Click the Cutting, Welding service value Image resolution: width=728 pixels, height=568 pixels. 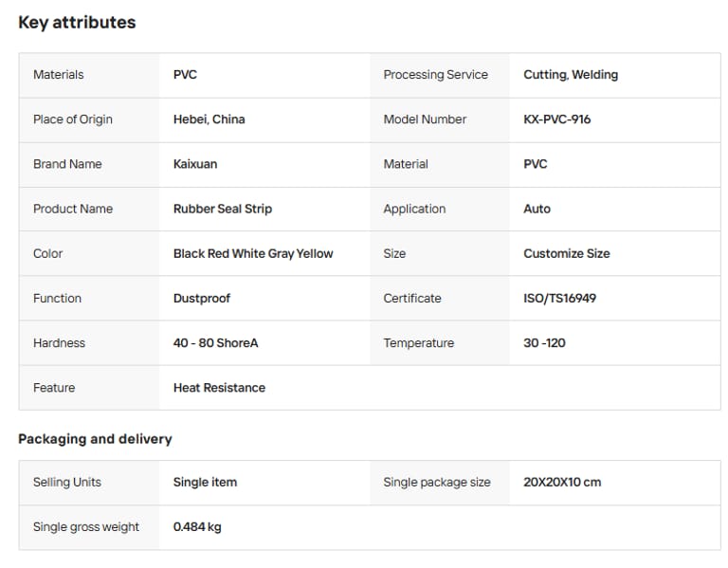click(x=571, y=75)
